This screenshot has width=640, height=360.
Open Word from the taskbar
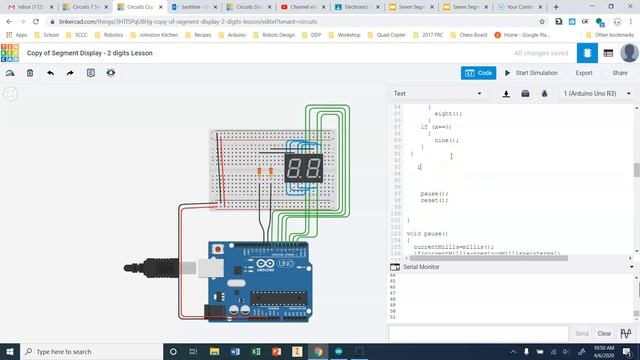pyautogui.click(x=235, y=351)
